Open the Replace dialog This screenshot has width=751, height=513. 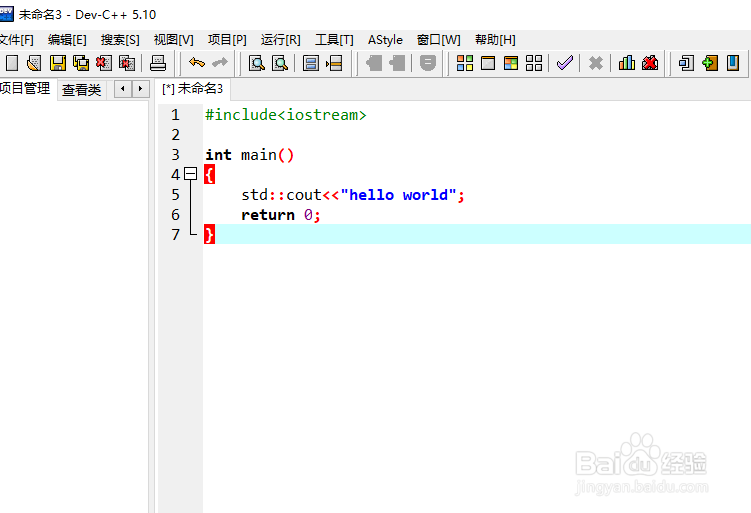280,63
